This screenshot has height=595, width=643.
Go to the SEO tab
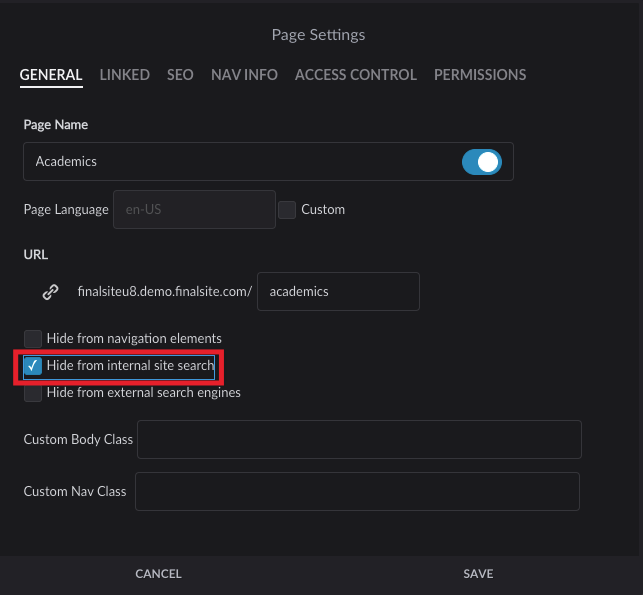click(x=180, y=75)
